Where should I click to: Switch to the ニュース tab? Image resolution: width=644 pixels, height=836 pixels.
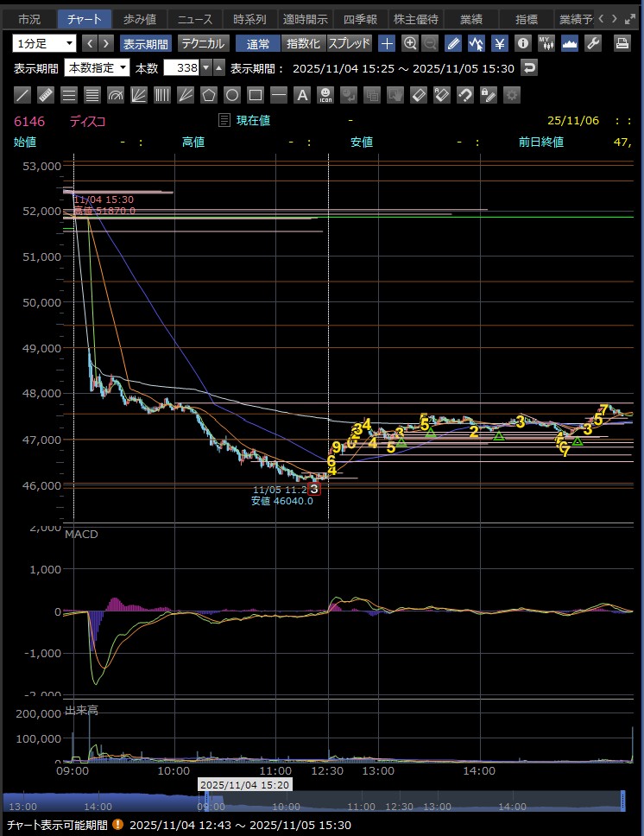[x=193, y=18]
